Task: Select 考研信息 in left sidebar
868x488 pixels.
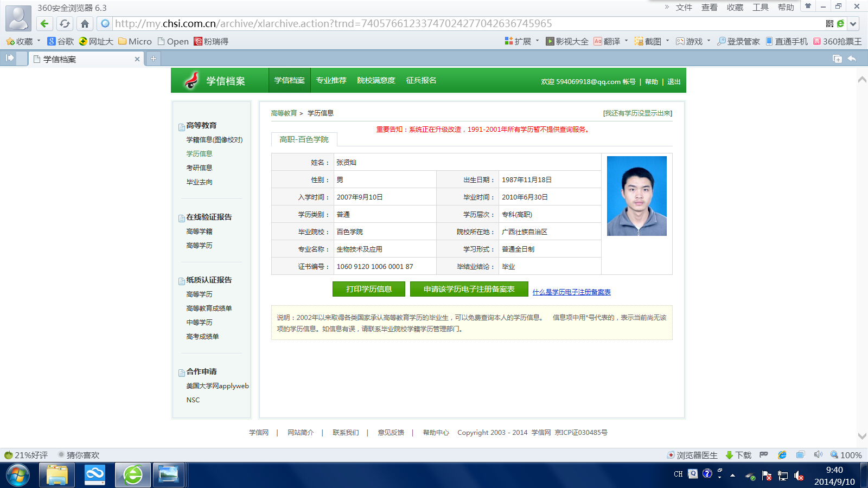Action: (x=199, y=168)
